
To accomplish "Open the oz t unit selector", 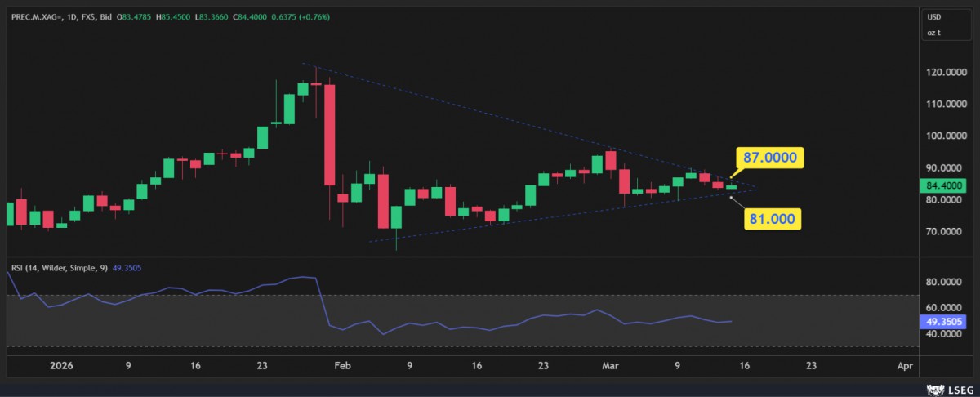I will pyautogui.click(x=933, y=33).
